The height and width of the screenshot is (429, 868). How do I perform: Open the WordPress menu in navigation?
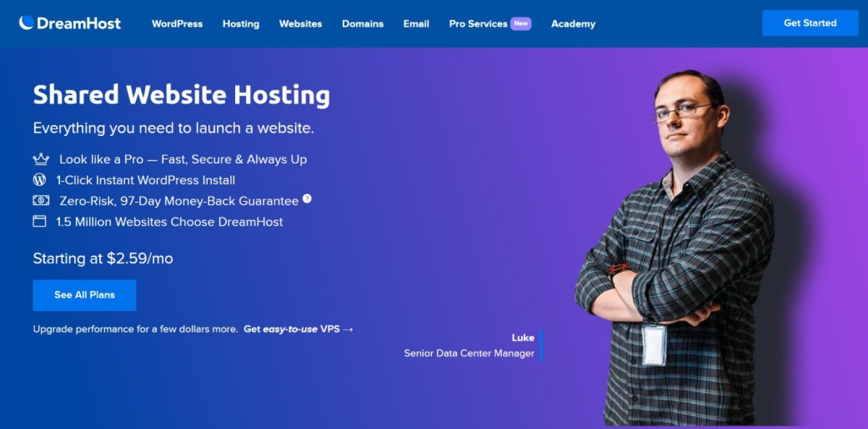point(177,24)
